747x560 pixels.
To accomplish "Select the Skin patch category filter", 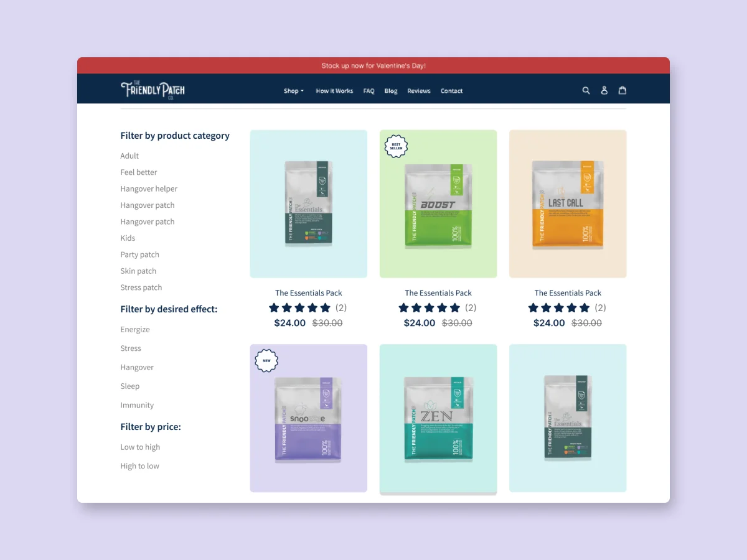I will pos(138,271).
